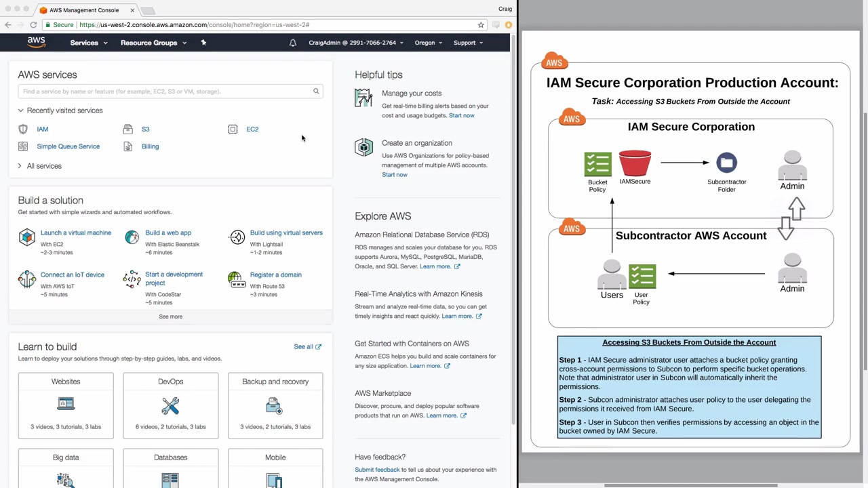
Task: Click the Big data learning card
Action: [66, 468]
